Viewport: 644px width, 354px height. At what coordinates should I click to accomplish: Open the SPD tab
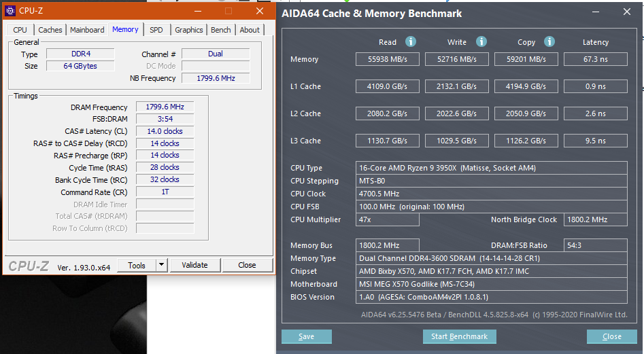pyautogui.click(x=156, y=30)
